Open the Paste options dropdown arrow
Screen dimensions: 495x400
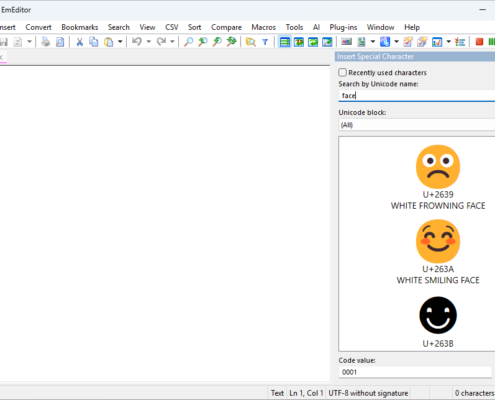120,42
